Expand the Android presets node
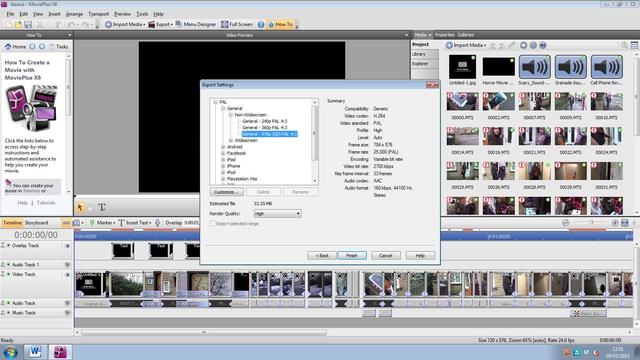Image resolution: width=640 pixels, height=360 pixels. [223, 147]
